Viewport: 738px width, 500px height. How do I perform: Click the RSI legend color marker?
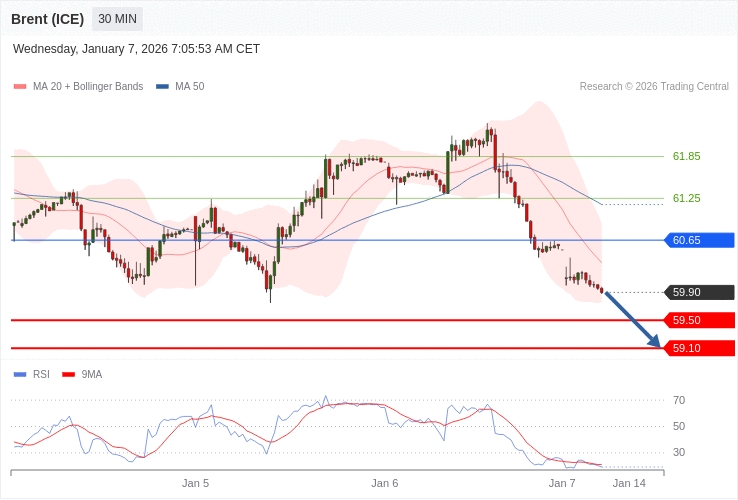pyautogui.click(x=20, y=375)
